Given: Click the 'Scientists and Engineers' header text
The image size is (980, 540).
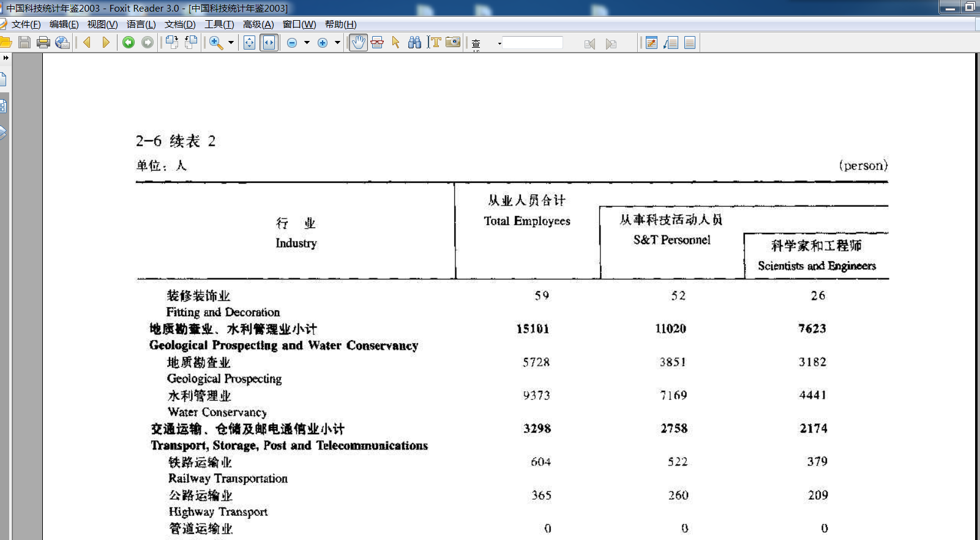Looking at the screenshot, I should 817,265.
